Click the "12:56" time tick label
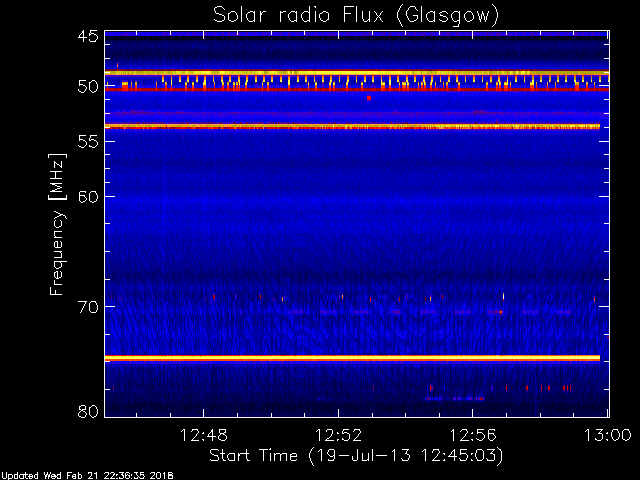The width and height of the screenshot is (640, 480). pos(473,436)
